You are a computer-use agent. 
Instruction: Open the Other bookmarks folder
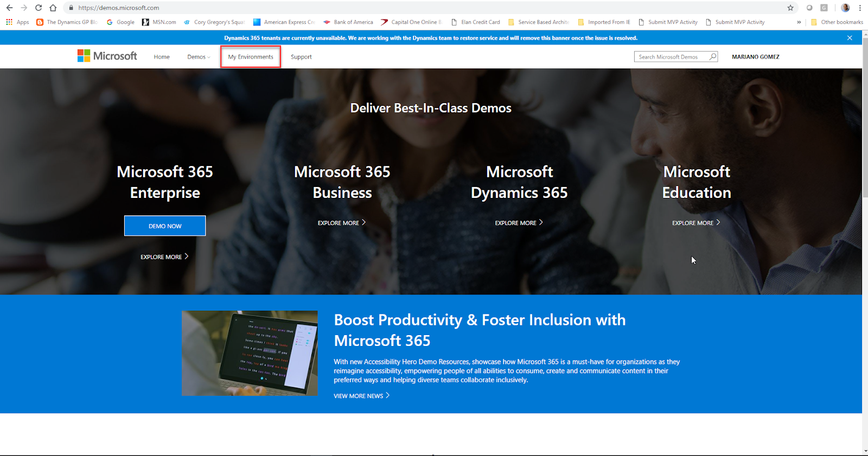tap(837, 22)
